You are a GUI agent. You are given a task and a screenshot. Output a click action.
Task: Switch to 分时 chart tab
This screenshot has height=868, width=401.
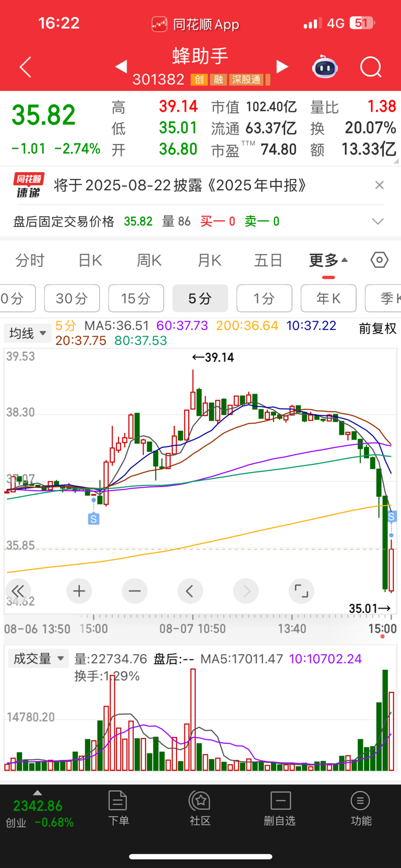(30, 260)
